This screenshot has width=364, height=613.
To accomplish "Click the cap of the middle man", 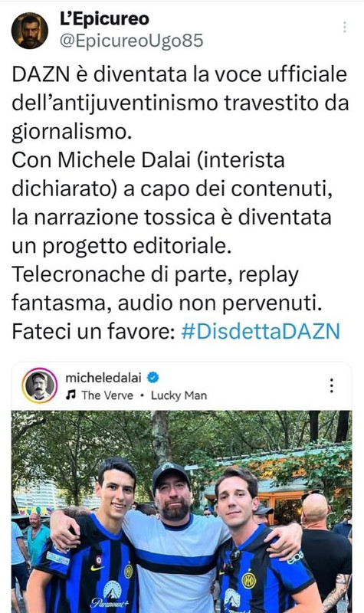I will click(x=169, y=474).
